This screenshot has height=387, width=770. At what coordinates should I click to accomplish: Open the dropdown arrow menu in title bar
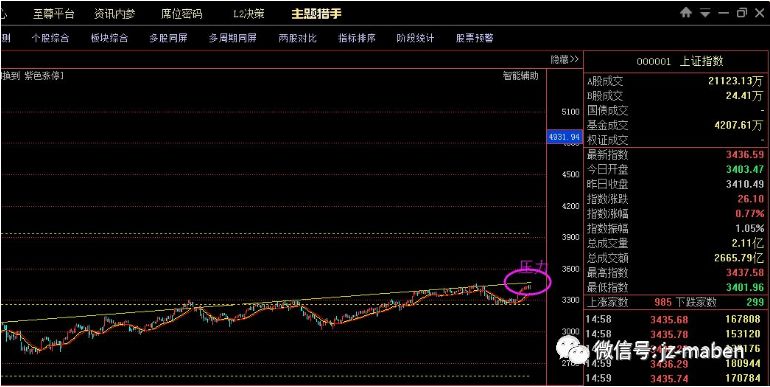pos(705,13)
